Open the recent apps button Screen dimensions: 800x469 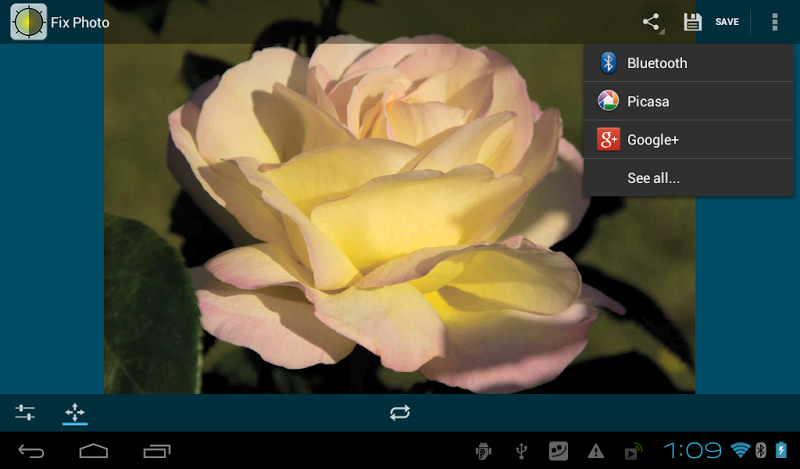157,451
